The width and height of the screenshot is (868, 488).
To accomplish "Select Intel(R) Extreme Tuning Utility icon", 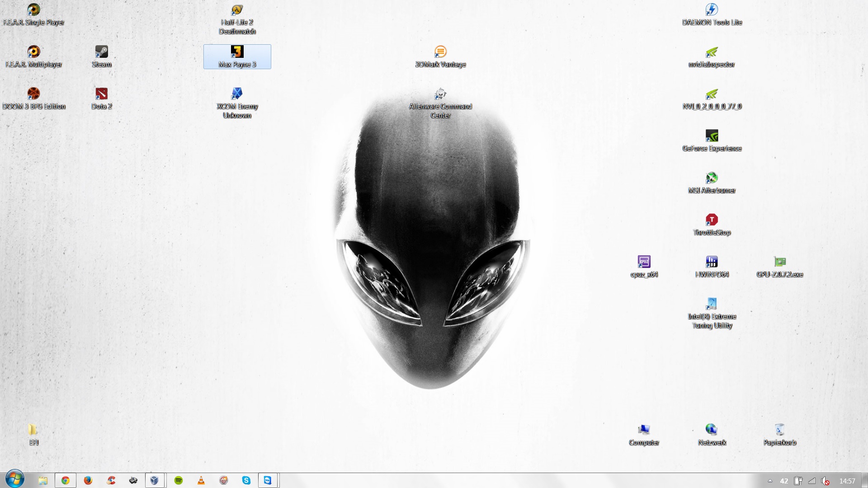I will click(712, 313).
